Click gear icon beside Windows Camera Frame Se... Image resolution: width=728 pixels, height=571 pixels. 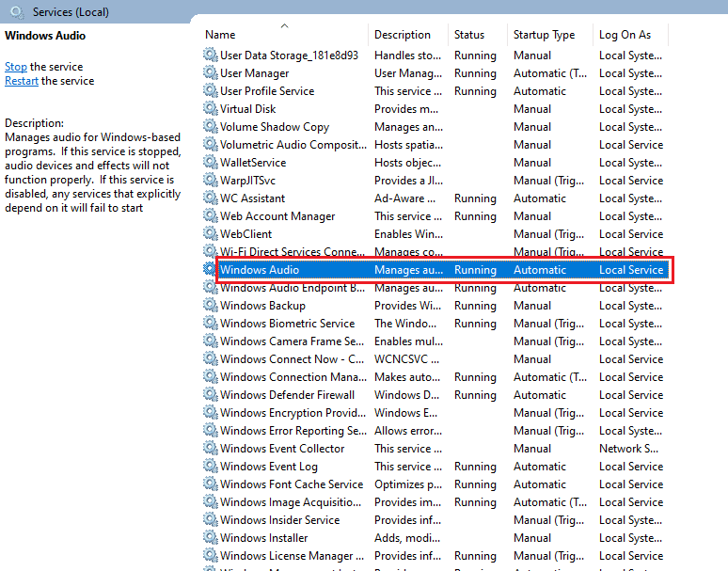click(211, 341)
